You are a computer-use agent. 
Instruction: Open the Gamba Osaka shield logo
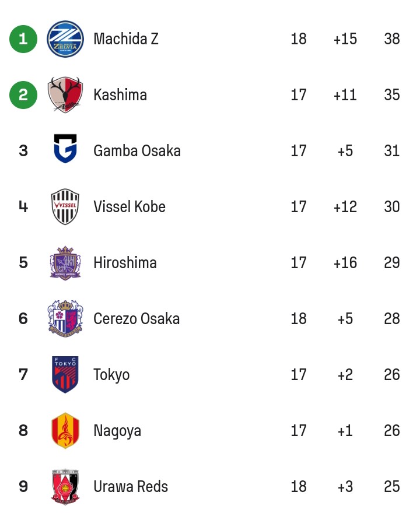tap(65, 149)
